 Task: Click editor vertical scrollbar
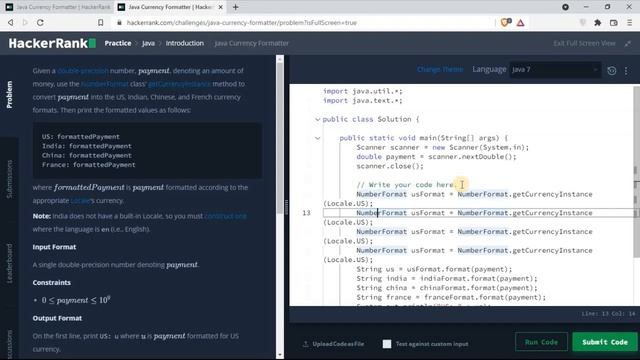click(x=637, y=171)
